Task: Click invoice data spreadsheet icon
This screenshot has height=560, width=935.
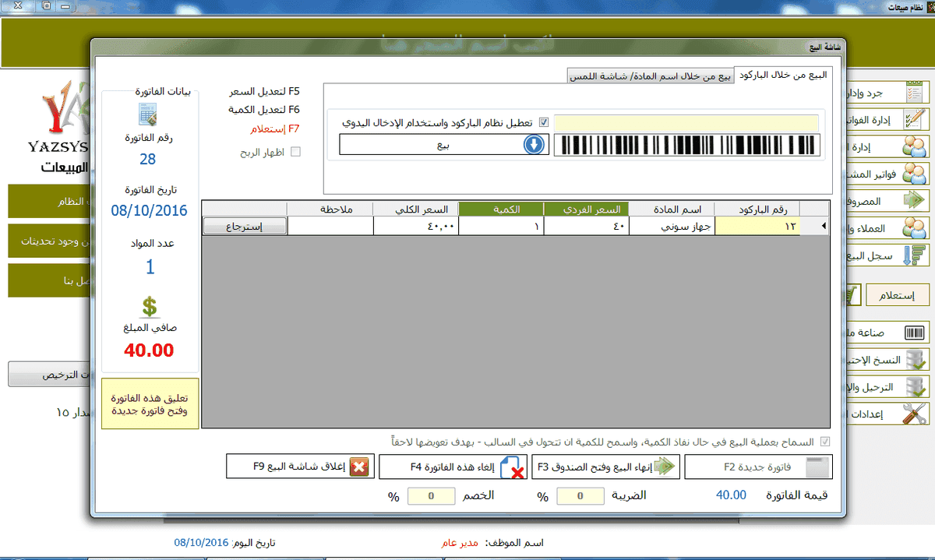Action: click(x=148, y=114)
